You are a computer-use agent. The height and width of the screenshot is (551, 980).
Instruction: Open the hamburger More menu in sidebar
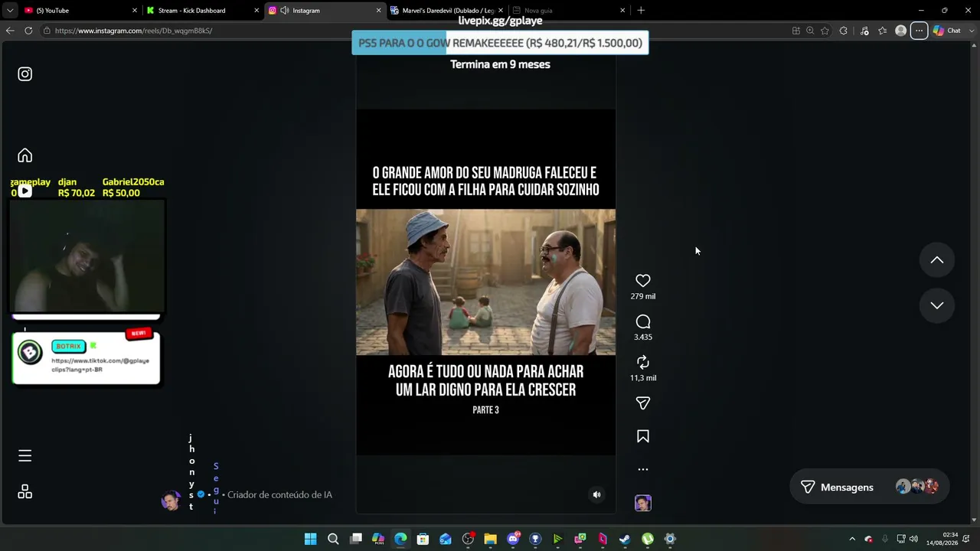(x=25, y=456)
